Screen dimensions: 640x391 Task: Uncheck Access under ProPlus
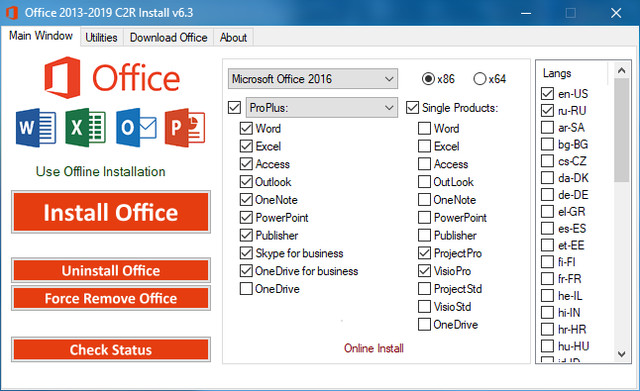pos(246,164)
